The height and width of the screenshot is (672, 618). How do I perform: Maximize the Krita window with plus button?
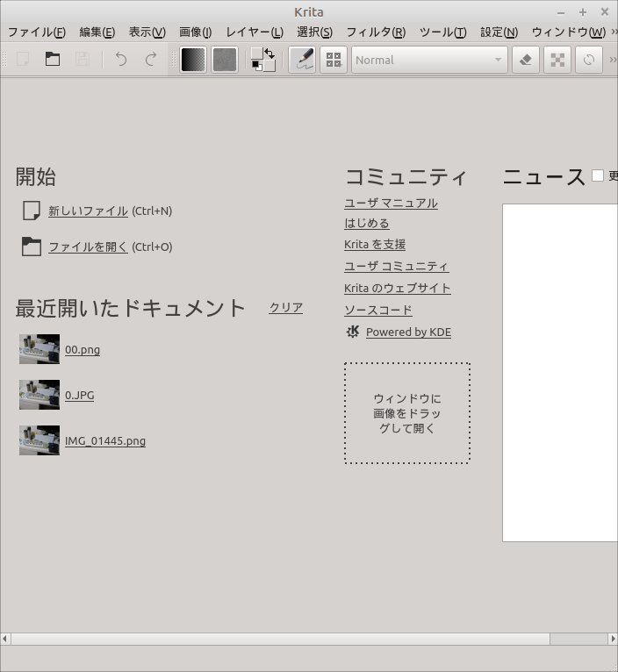click(x=582, y=12)
